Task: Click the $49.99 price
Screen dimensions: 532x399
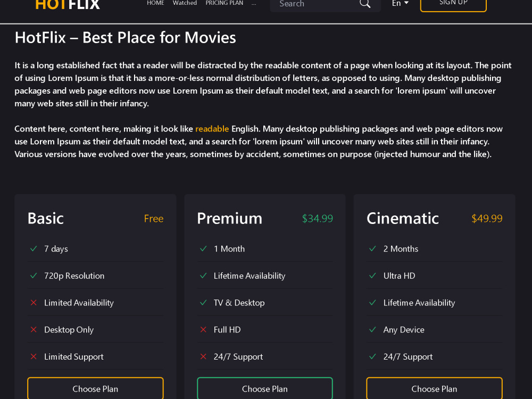Action: [487, 219]
